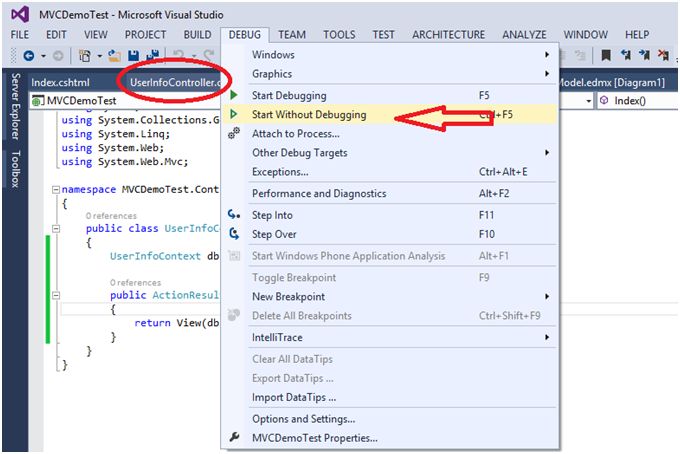The width and height of the screenshot is (680, 454).
Task: Go to the next bookmark icon
Action: (644, 55)
